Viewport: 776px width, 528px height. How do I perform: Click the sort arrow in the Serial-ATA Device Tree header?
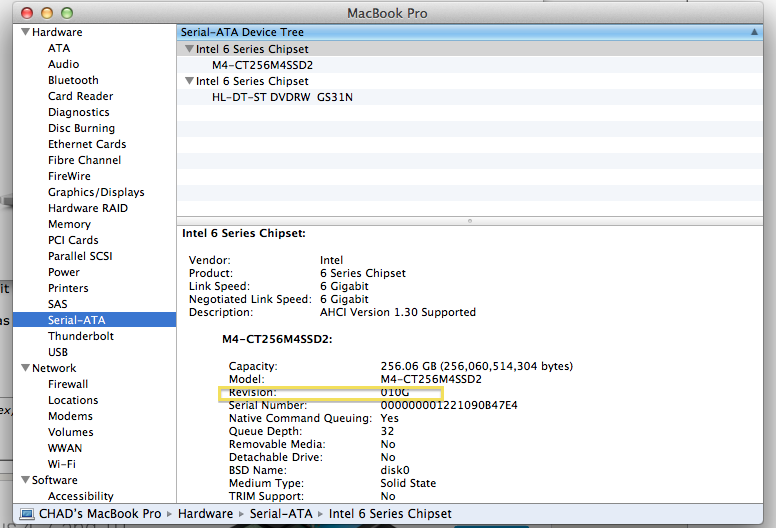coord(754,32)
